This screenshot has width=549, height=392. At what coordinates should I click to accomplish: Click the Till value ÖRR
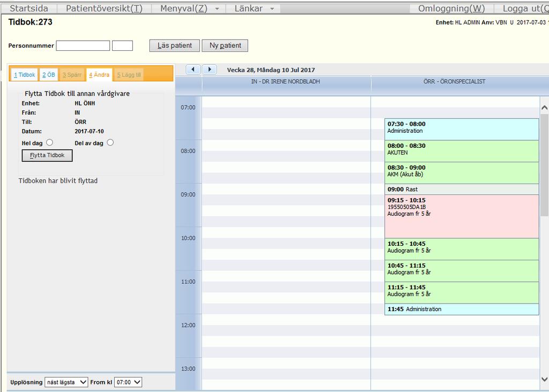coord(80,122)
